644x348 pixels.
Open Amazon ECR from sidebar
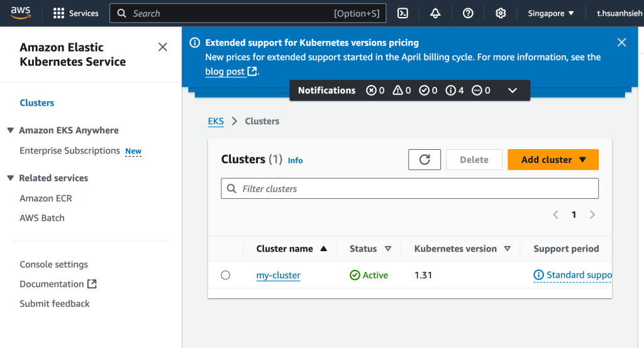[x=46, y=198]
